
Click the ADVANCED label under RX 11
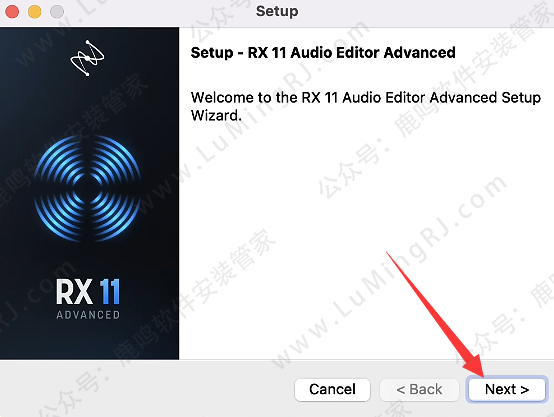click(88, 315)
